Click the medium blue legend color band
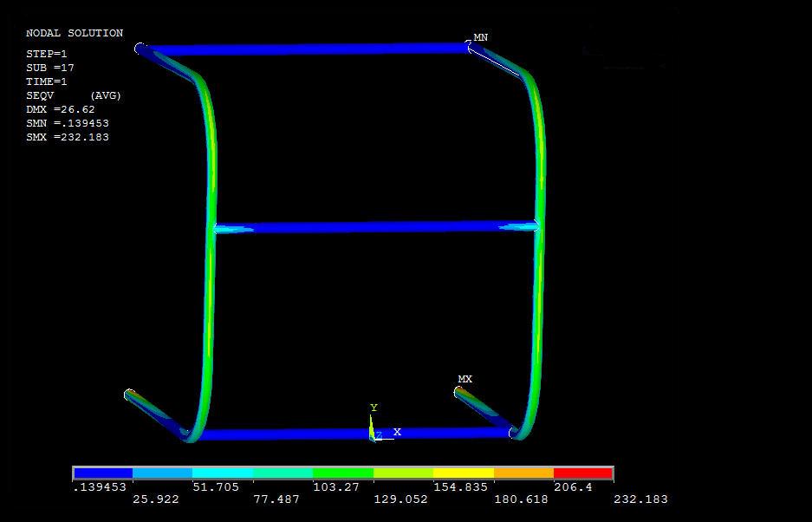Viewport: 812px width, 522px height. [x=163, y=473]
